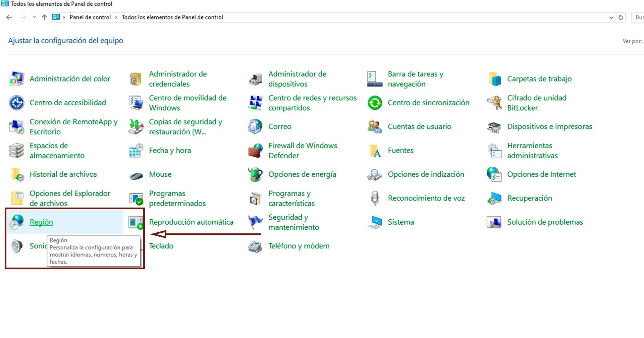Click the search box in Control Panel
644x338 pixels.
coord(638,17)
